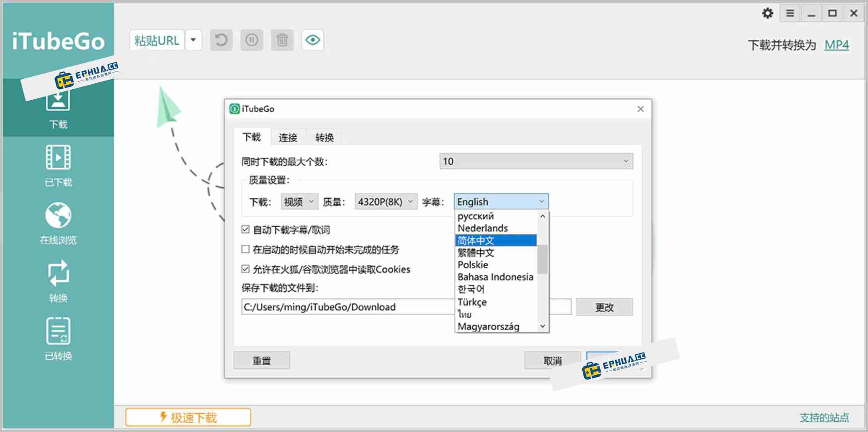The width and height of the screenshot is (868, 432).
Task: Select Magyarország in the language list
Action: [496, 326]
